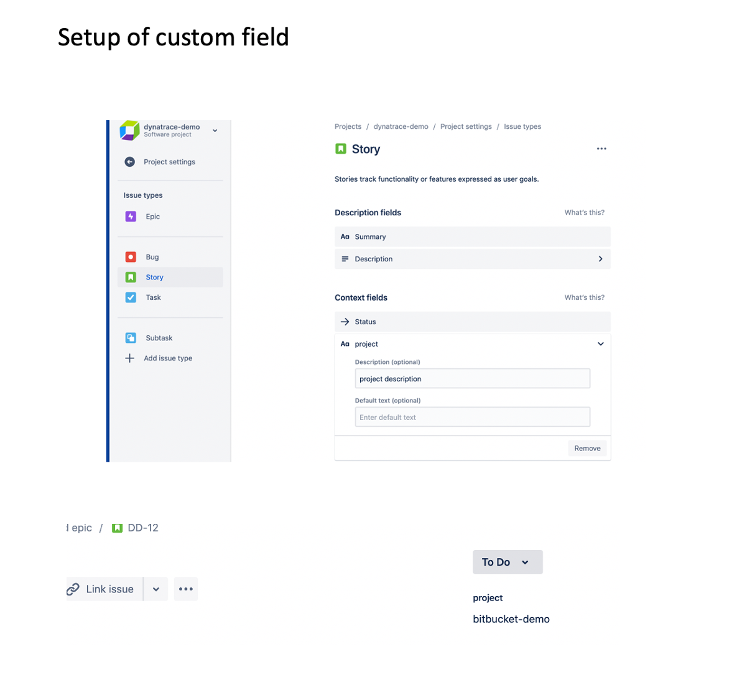
Task: Open the To Do status dropdown
Action: tap(507, 562)
